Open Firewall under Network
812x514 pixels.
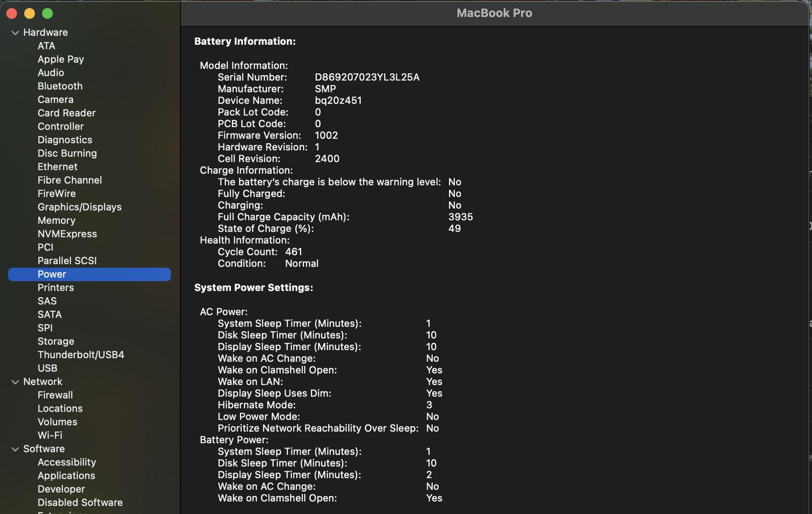[55, 395]
